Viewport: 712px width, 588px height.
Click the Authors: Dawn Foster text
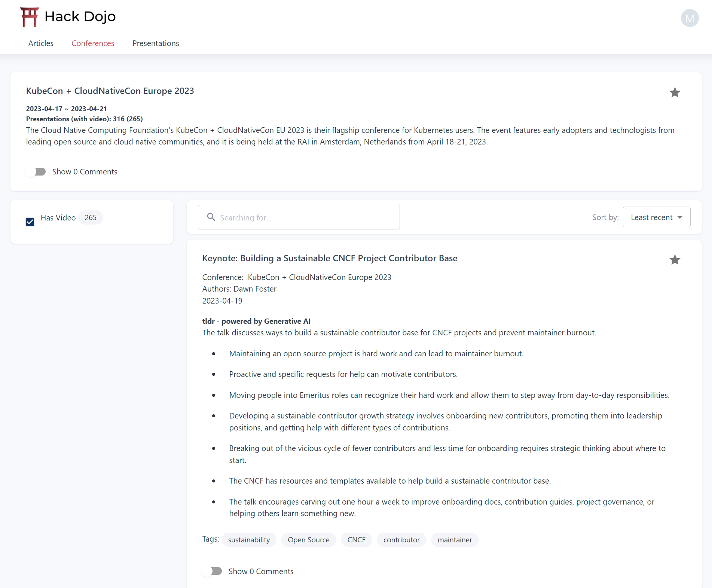tap(239, 289)
